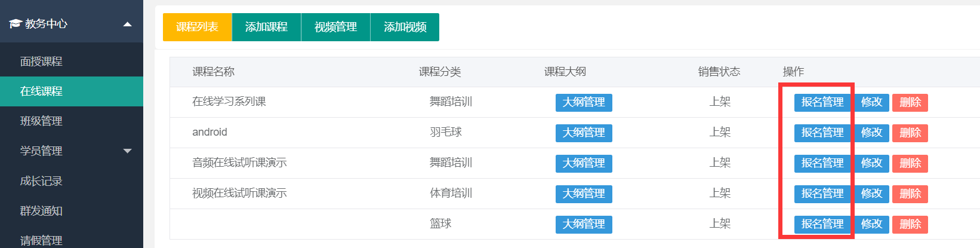
Task: Click 大纲管理 in the 篮球 row
Action: [x=584, y=224]
